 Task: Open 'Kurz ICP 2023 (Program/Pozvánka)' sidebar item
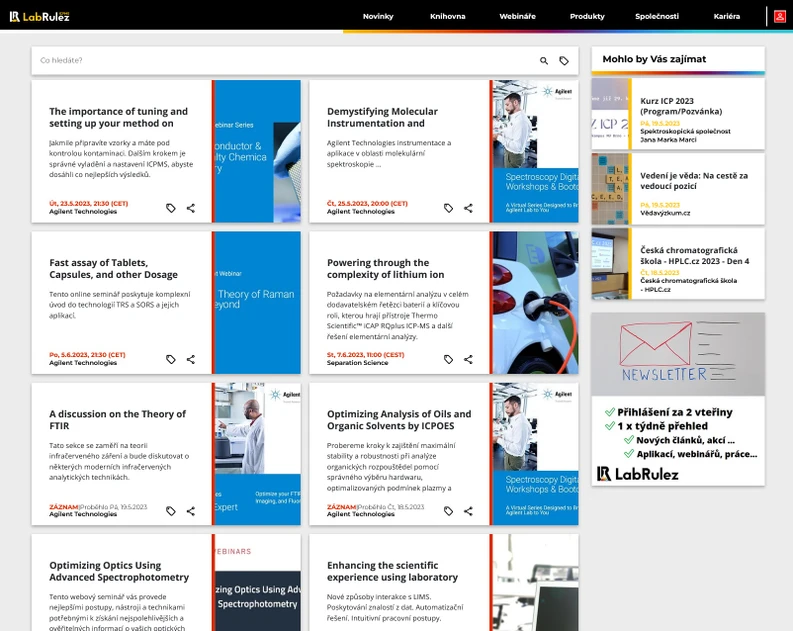click(681, 106)
